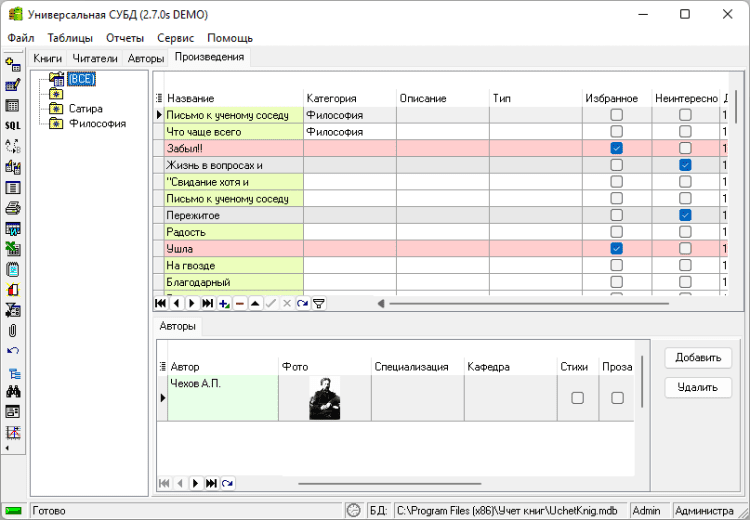This screenshot has height=520, width=750.
Task: Click the small arrow under the left toolbar
Action: (x=7, y=448)
